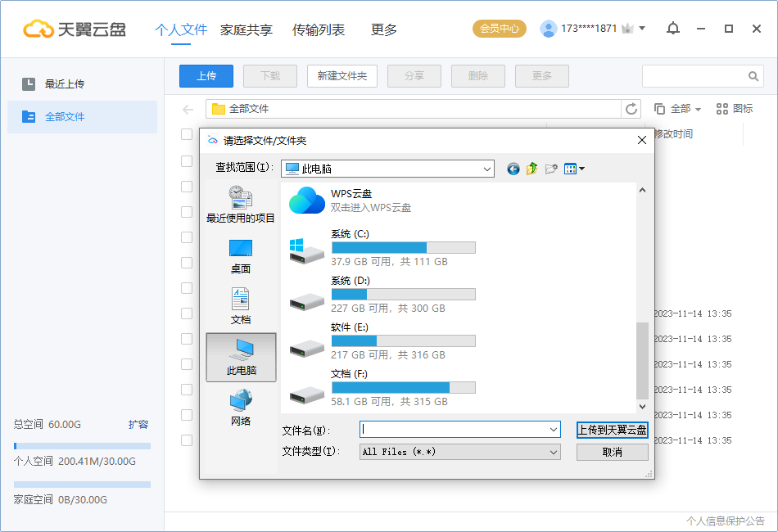Check the select-all checkbox in the file list
The height and width of the screenshot is (532, 778).
pos(187,134)
